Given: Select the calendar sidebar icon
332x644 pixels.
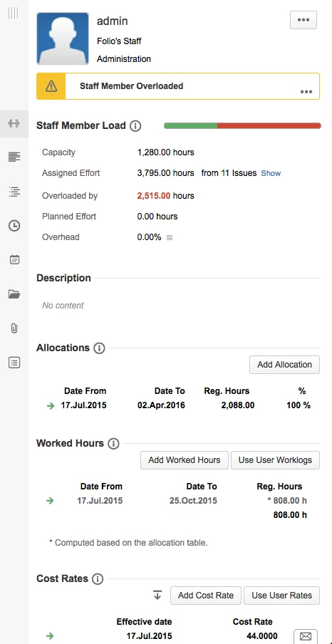Looking at the screenshot, I should [14, 259].
